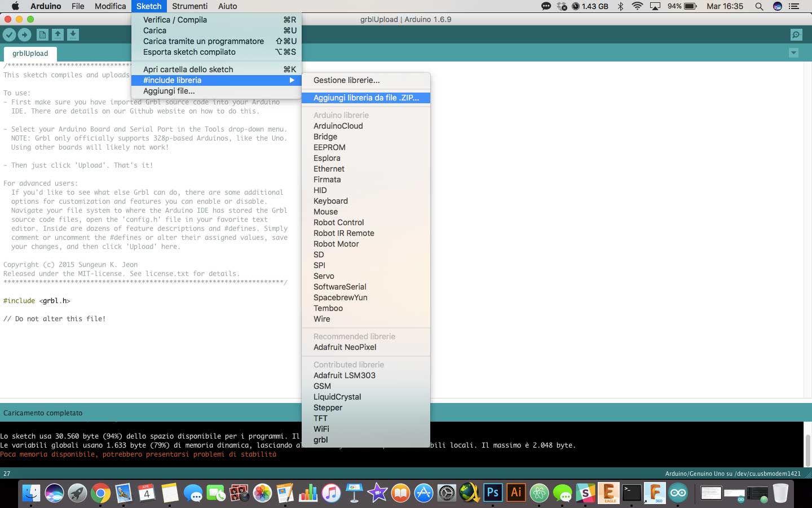
Task: Include the EEPROM library
Action: [x=366, y=147]
